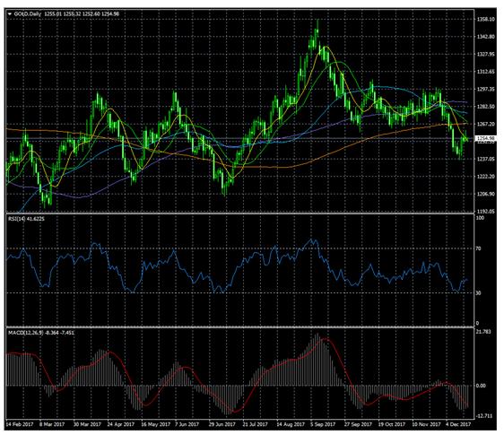Click price level 1222.20 on the axis
504x435 pixels.
tap(486, 177)
